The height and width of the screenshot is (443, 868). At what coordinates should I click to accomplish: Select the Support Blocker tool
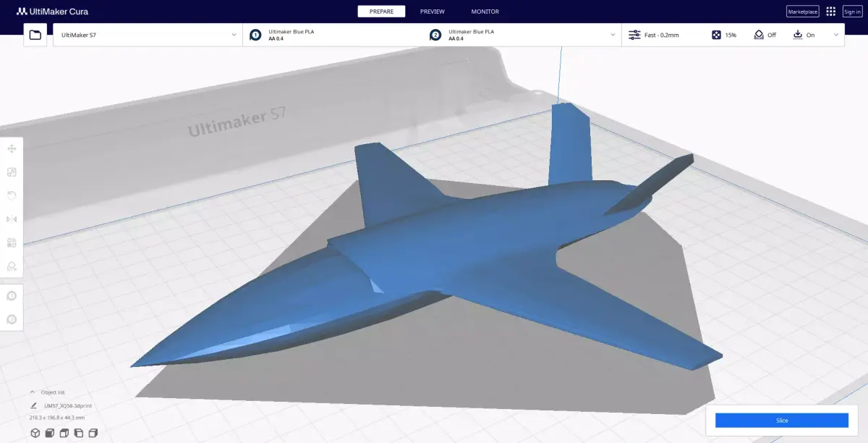(12, 266)
